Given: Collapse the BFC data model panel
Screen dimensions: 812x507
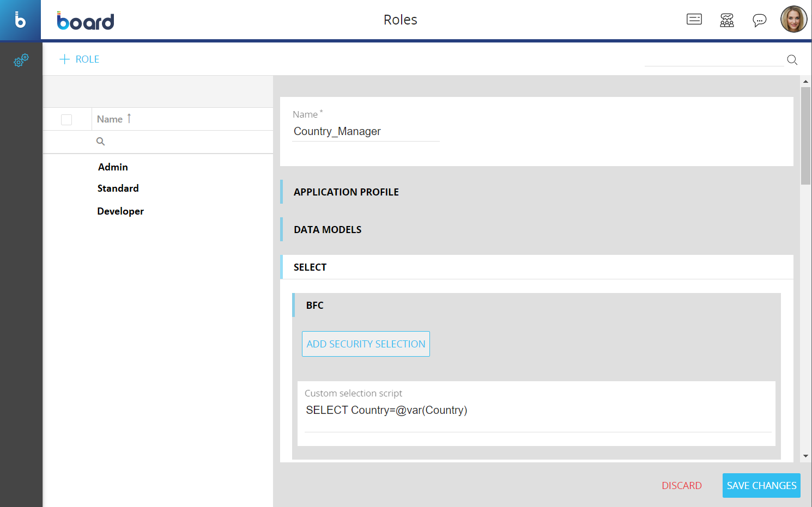Looking at the screenshot, I should tap(315, 306).
